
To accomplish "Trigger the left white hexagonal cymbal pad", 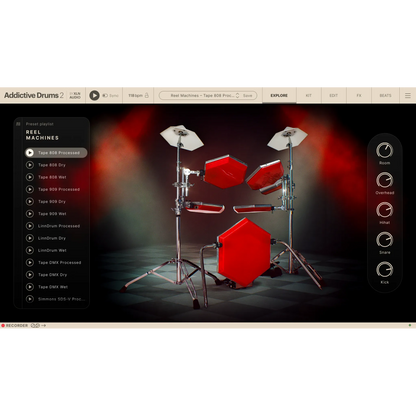I will tap(182, 138).
